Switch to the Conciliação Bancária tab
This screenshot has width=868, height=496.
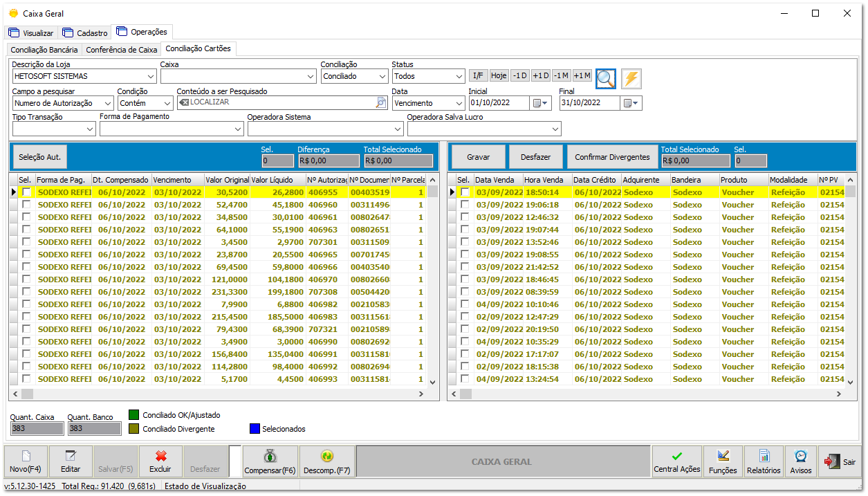point(44,50)
